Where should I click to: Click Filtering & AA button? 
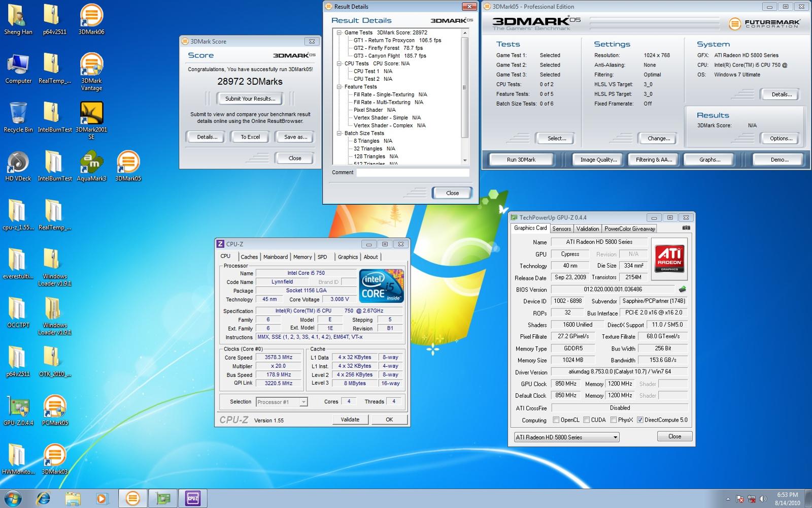[654, 160]
